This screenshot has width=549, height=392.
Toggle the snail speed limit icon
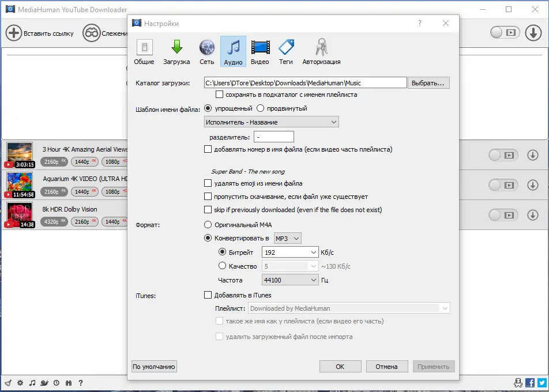tap(44, 383)
